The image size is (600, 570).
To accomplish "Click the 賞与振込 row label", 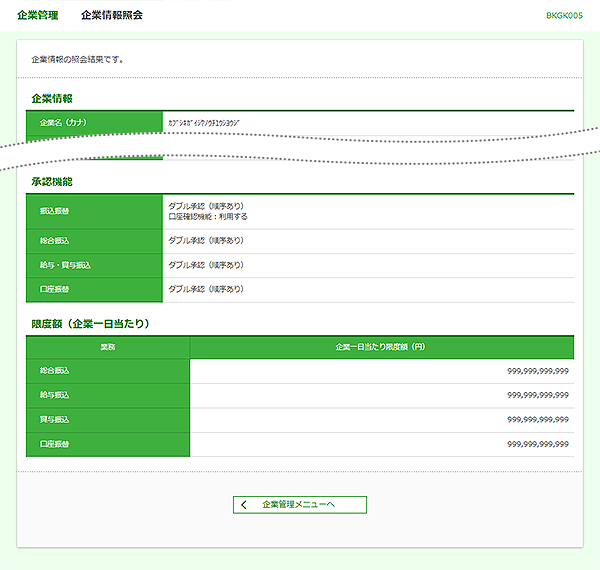I will click(54, 420).
